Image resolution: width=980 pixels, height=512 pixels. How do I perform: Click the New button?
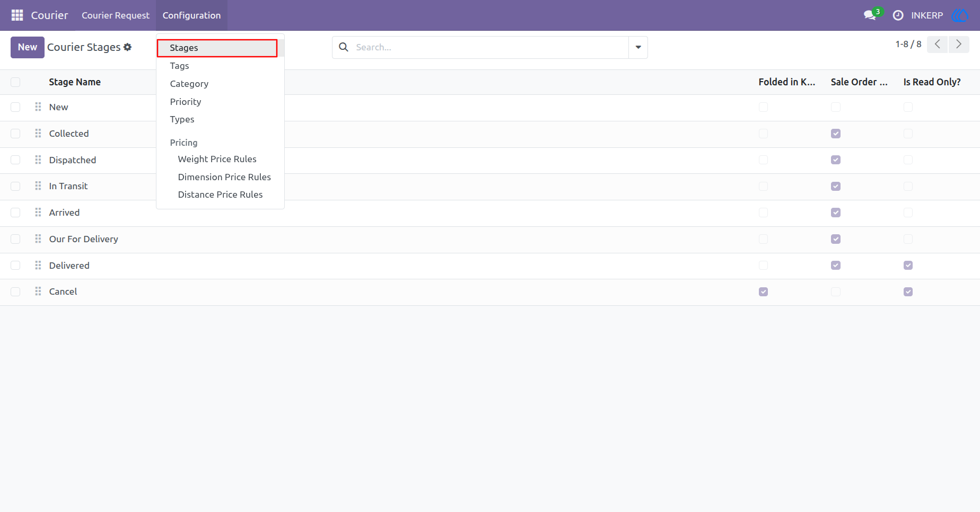click(28, 47)
